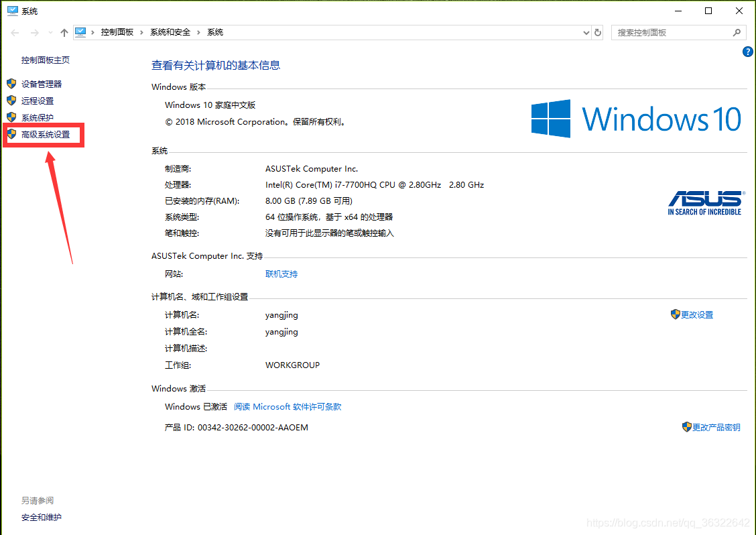
Task: Click the shield icon beside 设备管理器
Action: [11, 83]
